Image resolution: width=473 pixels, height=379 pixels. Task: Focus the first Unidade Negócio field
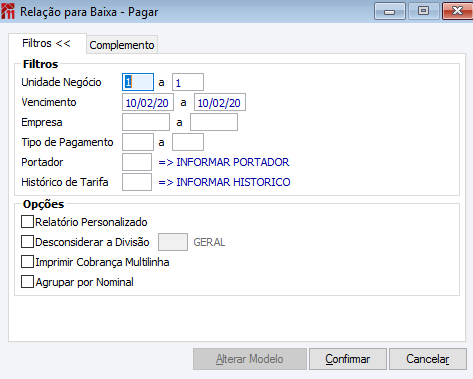(138, 82)
